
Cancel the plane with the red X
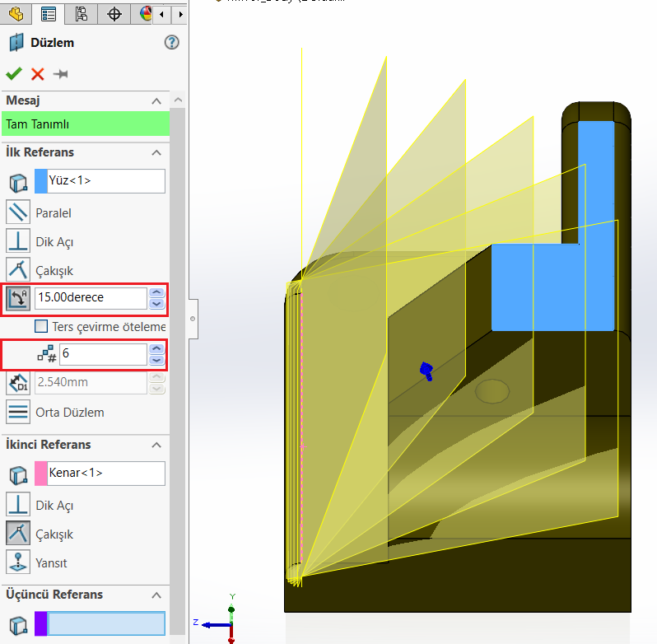[37, 74]
